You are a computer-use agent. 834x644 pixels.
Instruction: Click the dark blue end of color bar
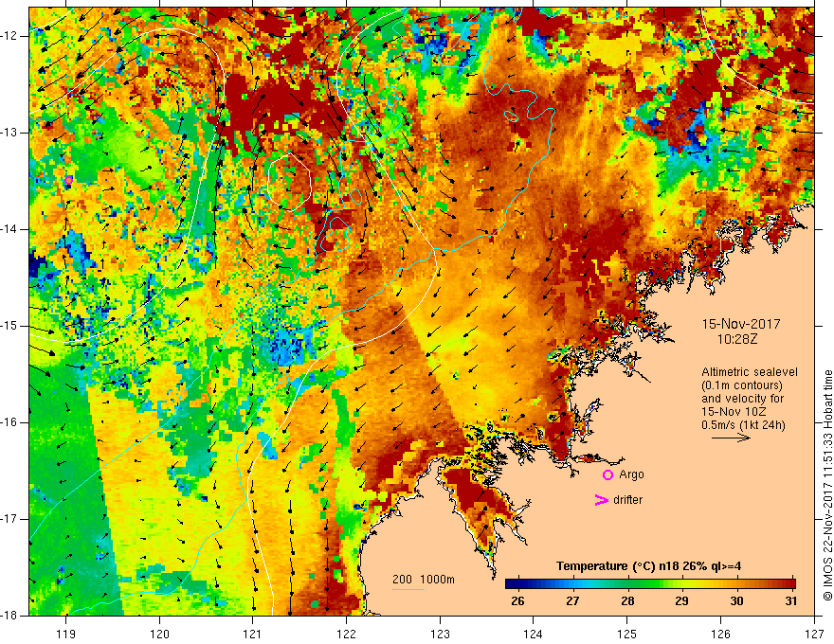[x=512, y=583]
